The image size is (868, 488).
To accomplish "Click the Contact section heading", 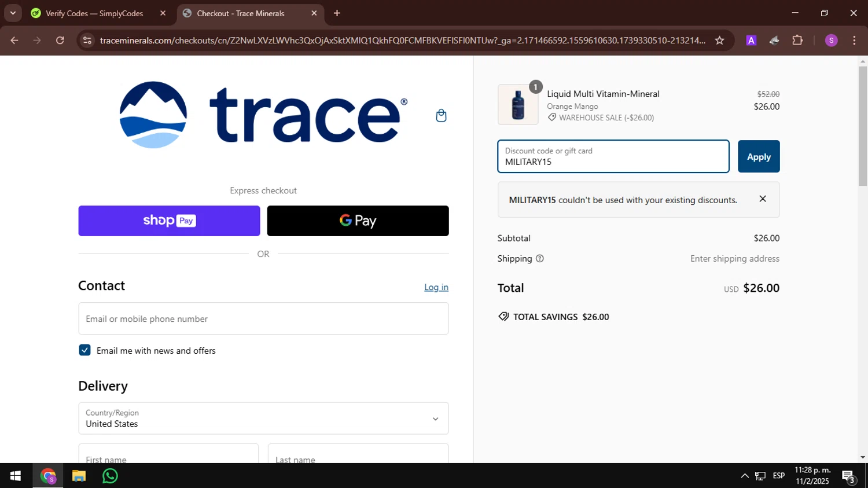I will point(101,285).
